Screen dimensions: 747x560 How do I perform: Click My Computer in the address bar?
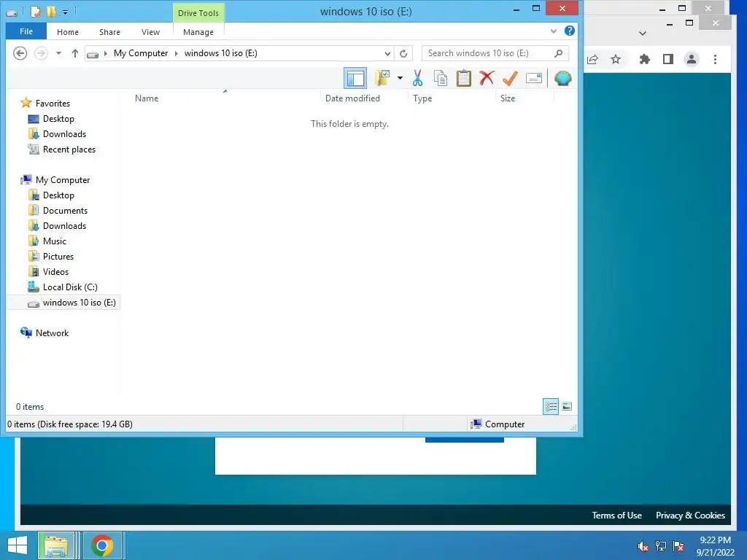pyautogui.click(x=141, y=53)
